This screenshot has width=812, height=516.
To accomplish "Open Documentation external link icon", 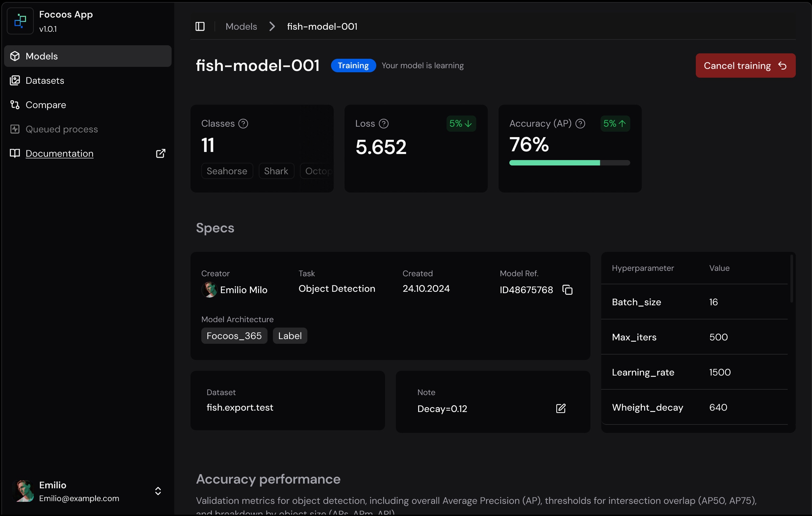I will (161, 153).
